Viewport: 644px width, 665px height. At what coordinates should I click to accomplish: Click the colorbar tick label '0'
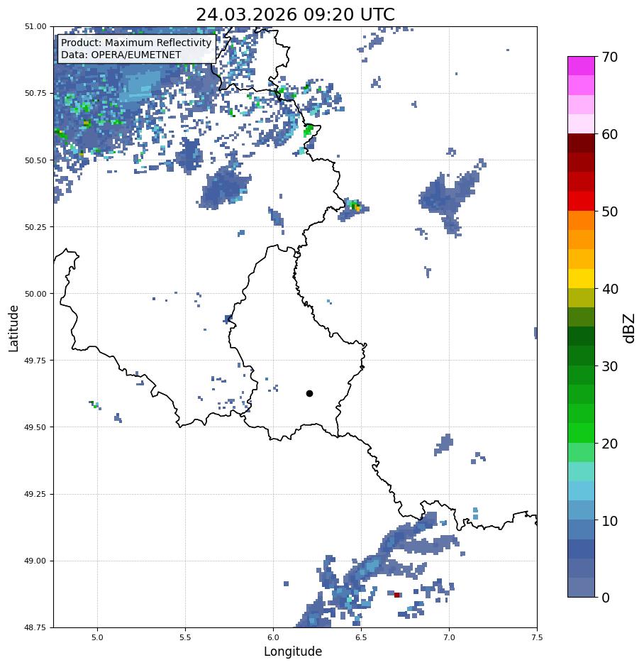pos(606,598)
